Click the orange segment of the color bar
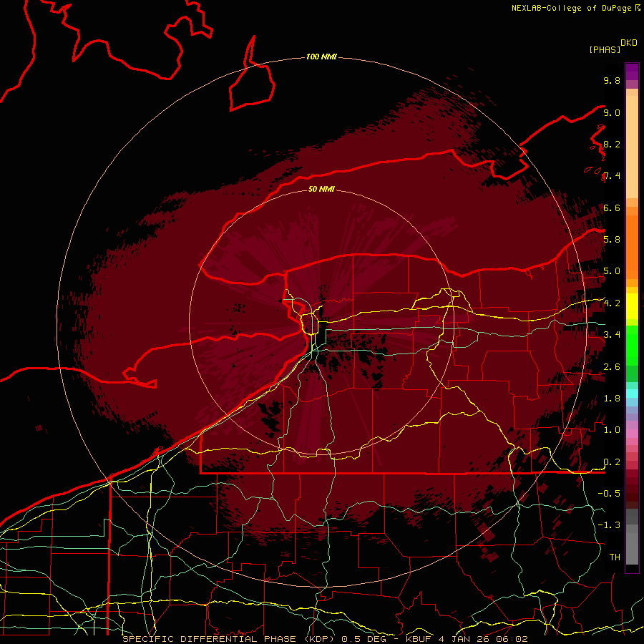Viewport: 644px width, 644px height. (x=632, y=246)
